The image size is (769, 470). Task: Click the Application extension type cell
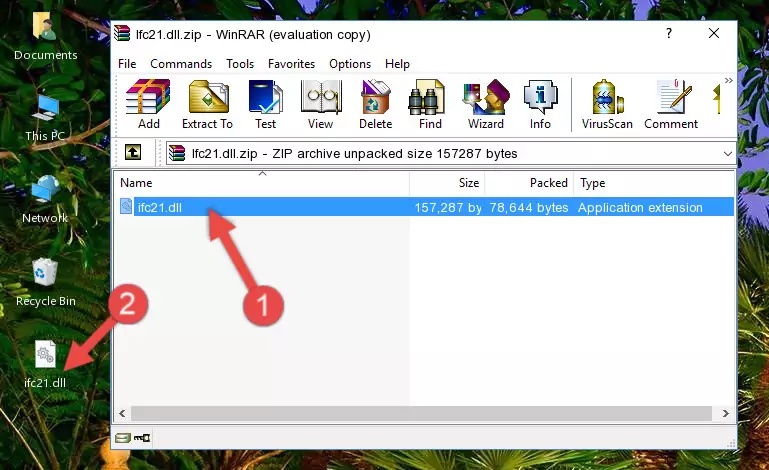click(640, 208)
